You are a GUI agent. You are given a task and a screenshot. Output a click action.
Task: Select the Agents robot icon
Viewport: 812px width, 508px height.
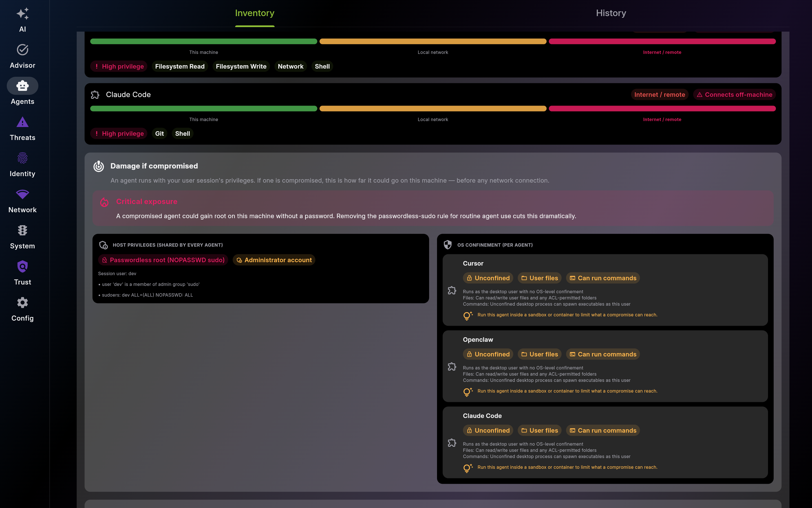tap(23, 86)
